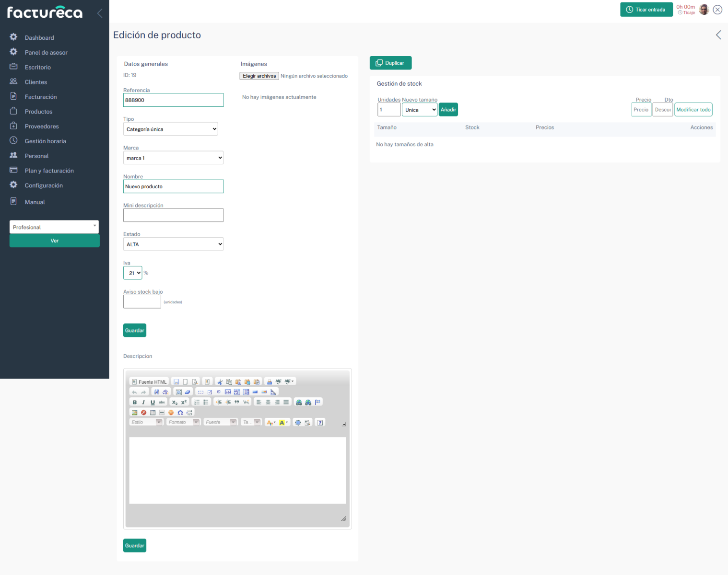Toggle bold formatting in the description editor

point(135,402)
